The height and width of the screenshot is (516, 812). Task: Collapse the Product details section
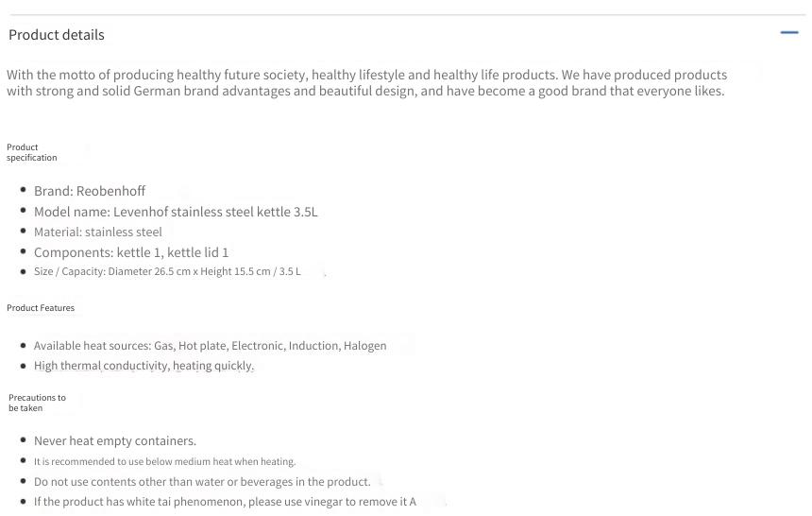789,33
